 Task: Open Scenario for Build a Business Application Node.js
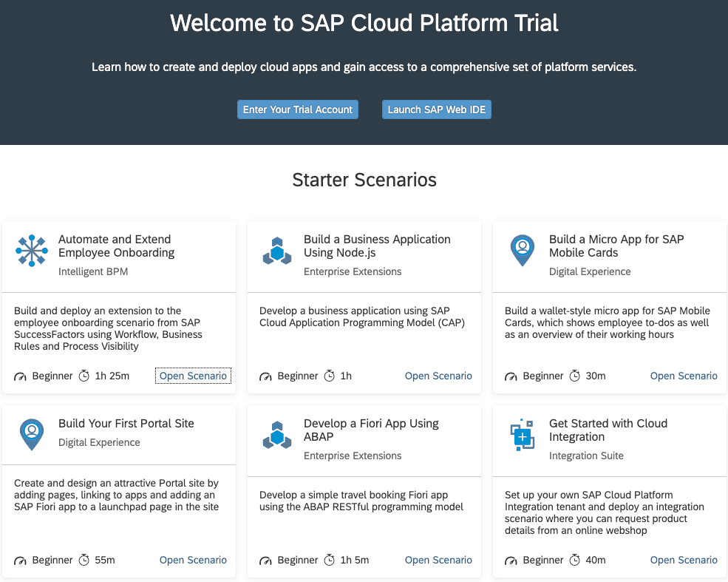coord(438,376)
